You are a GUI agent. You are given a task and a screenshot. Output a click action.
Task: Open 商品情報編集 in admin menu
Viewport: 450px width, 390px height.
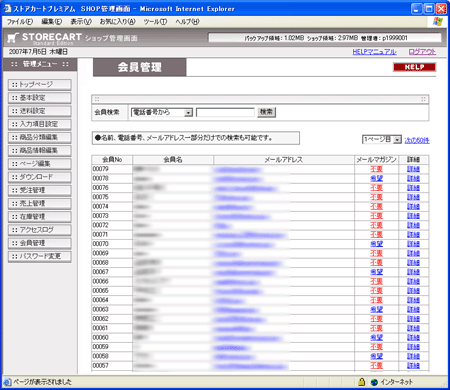click(40, 151)
